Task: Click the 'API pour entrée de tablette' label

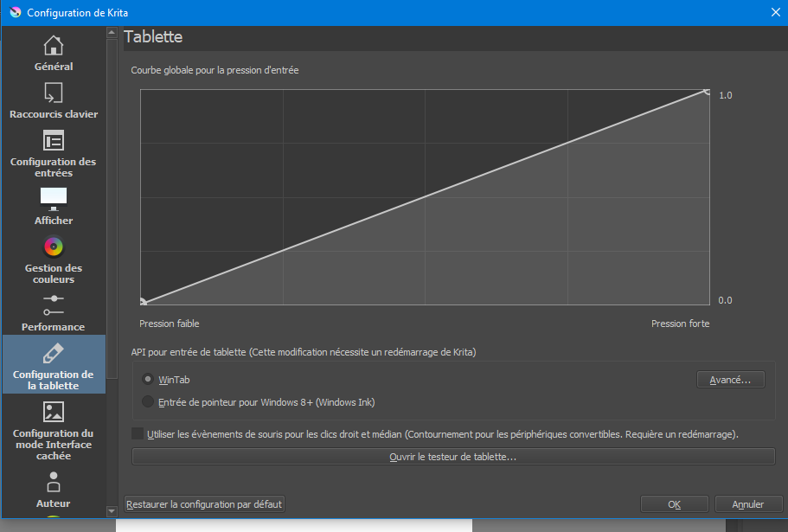Action: point(304,352)
